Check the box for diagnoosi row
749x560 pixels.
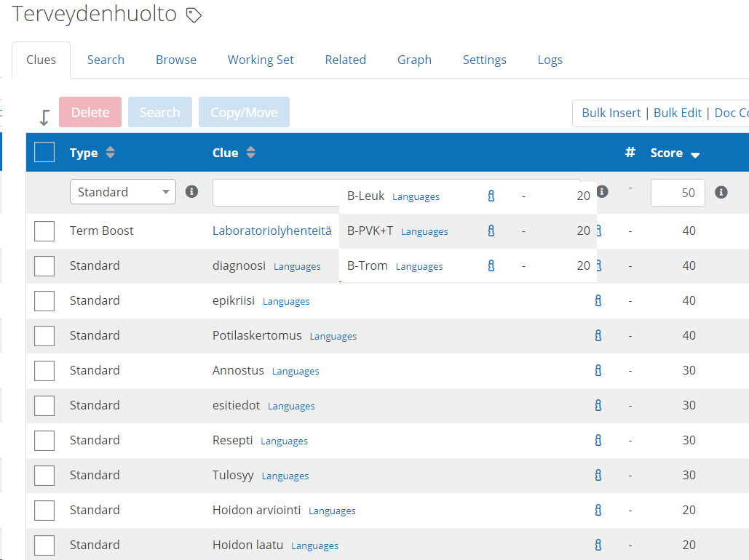click(x=44, y=266)
